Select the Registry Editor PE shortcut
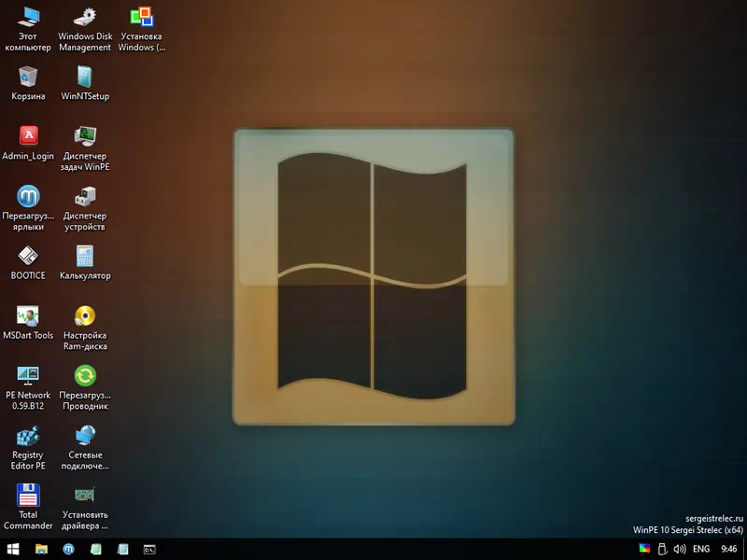Screen dimensions: 747x560 28,448
